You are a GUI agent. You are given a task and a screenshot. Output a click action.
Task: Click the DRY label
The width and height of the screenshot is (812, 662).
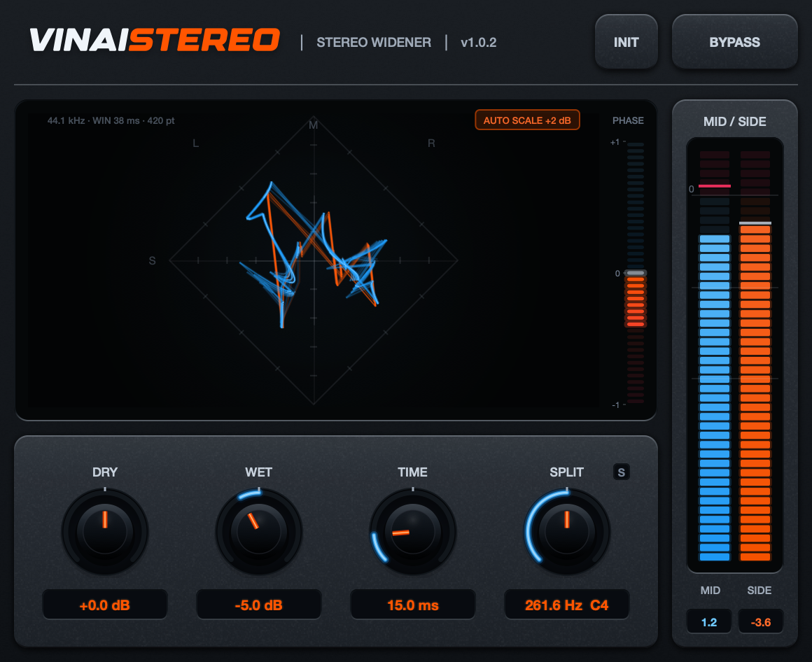click(104, 472)
